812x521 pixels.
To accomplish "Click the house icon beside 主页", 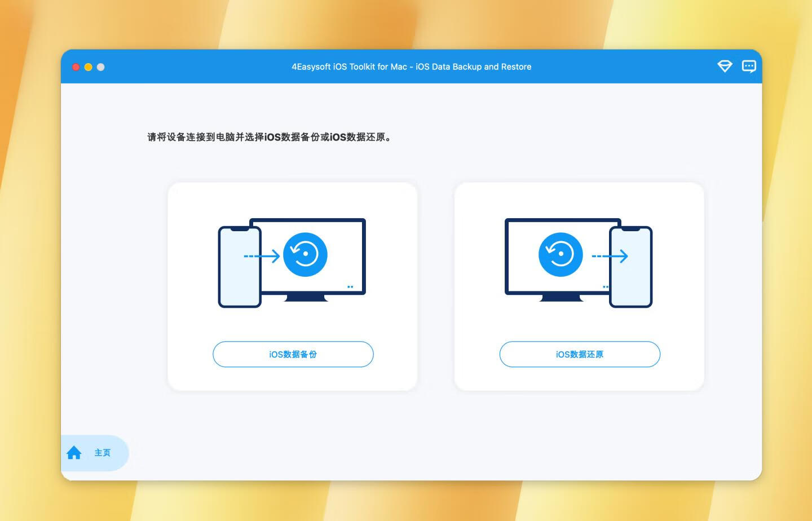I will (x=74, y=453).
